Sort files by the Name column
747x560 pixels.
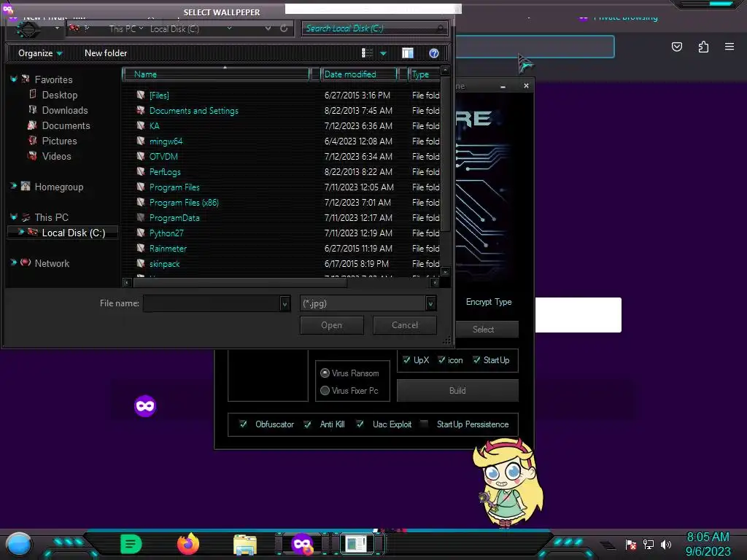click(216, 74)
